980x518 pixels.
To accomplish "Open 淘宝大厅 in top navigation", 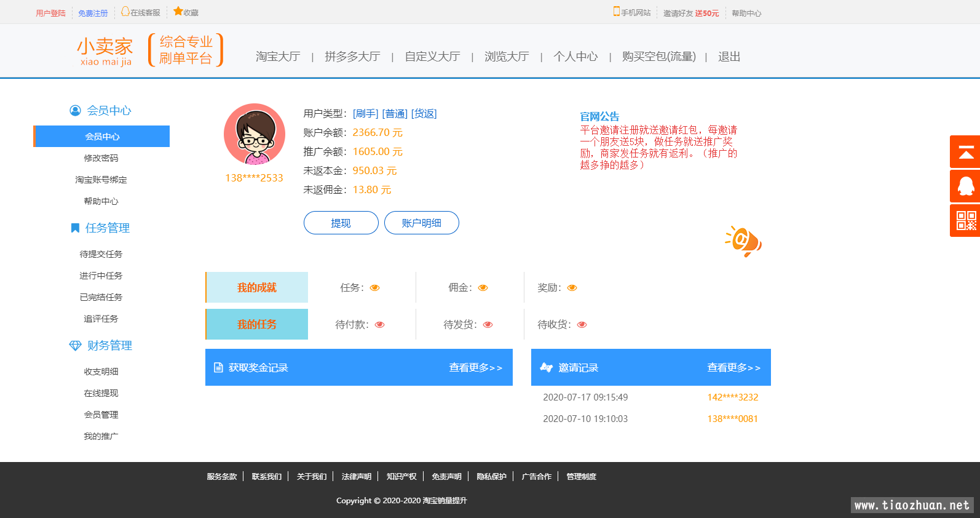I will [x=278, y=57].
